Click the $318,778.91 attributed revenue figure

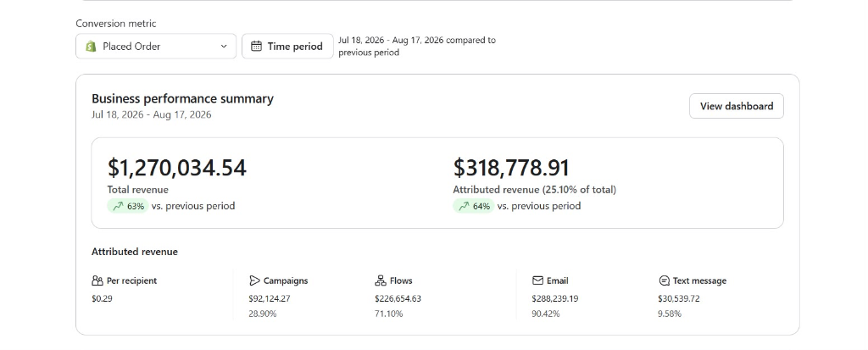coord(511,168)
